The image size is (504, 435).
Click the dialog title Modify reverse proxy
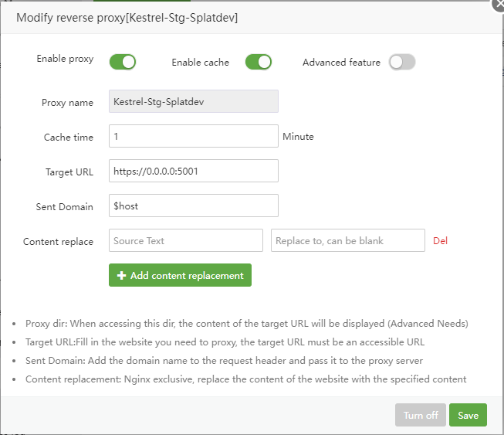pos(127,17)
